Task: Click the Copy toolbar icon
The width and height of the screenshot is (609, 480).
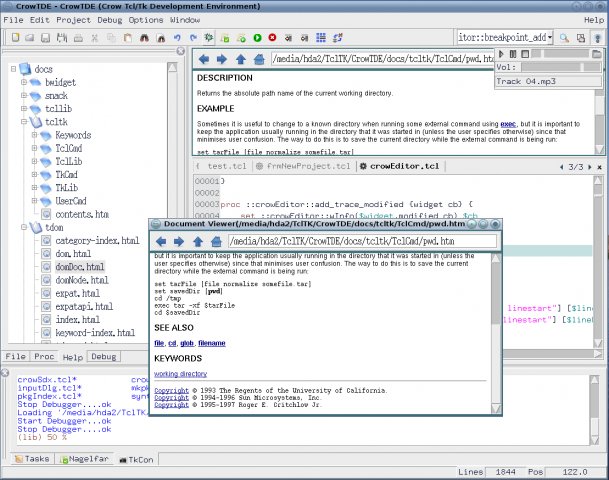Action: click(x=111, y=38)
